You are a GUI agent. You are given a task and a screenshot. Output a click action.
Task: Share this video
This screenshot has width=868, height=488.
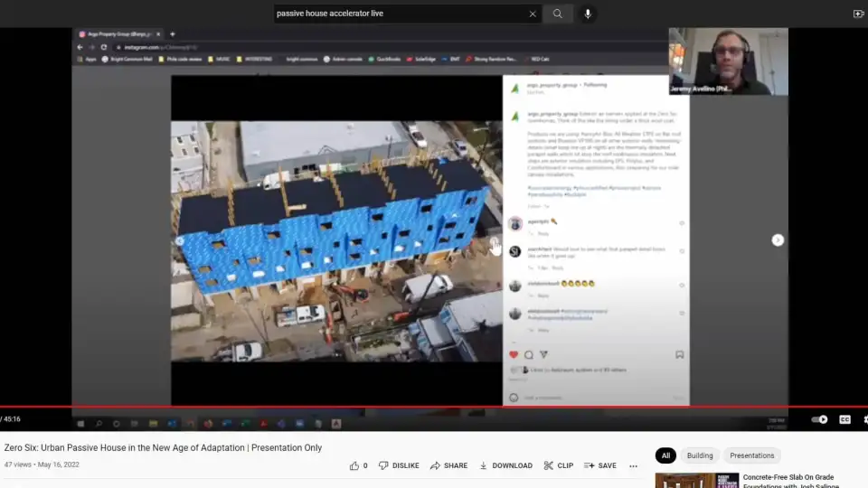tap(448, 465)
